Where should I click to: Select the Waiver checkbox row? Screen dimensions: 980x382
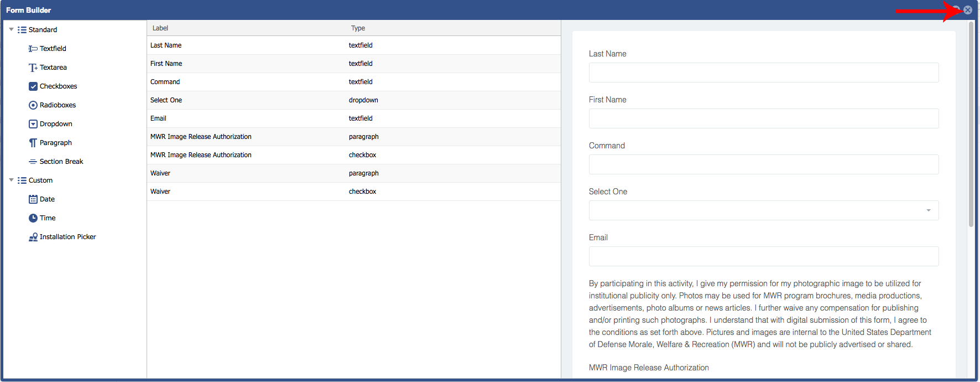tap(354, 192)
